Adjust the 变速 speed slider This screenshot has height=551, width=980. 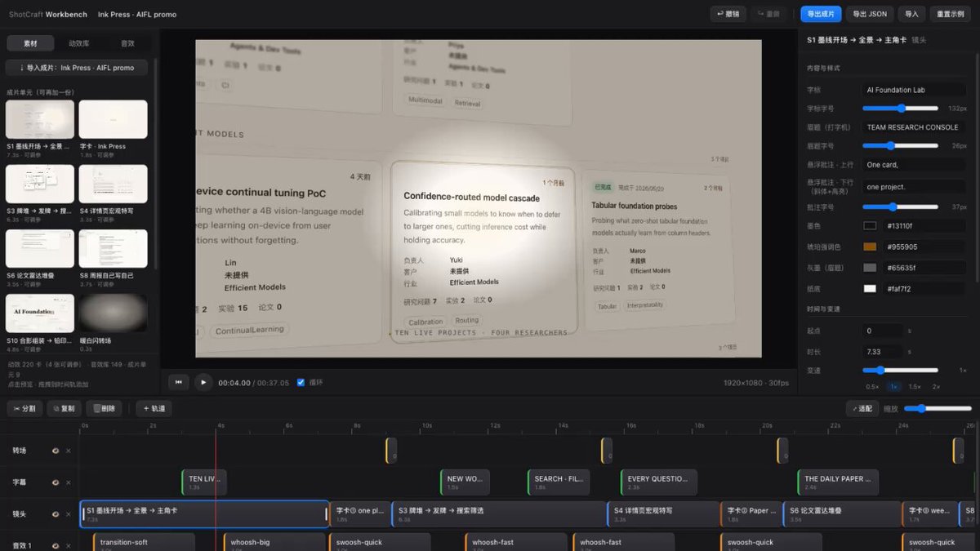[901, 371]
